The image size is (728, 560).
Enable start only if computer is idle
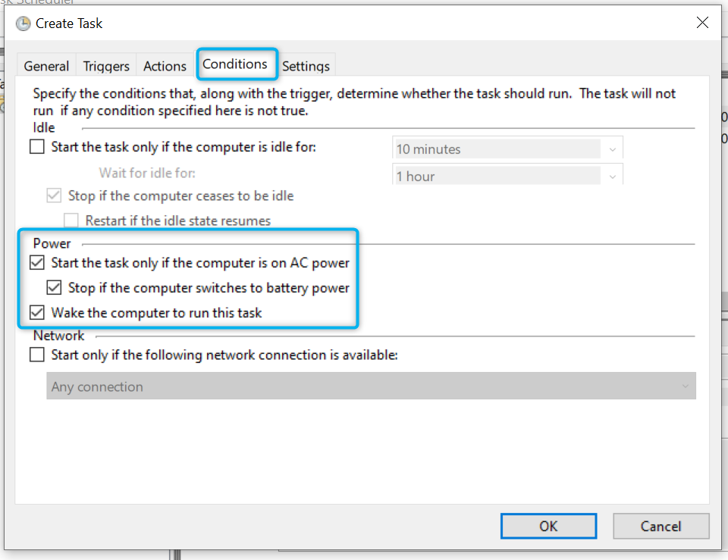pos(37,147)
